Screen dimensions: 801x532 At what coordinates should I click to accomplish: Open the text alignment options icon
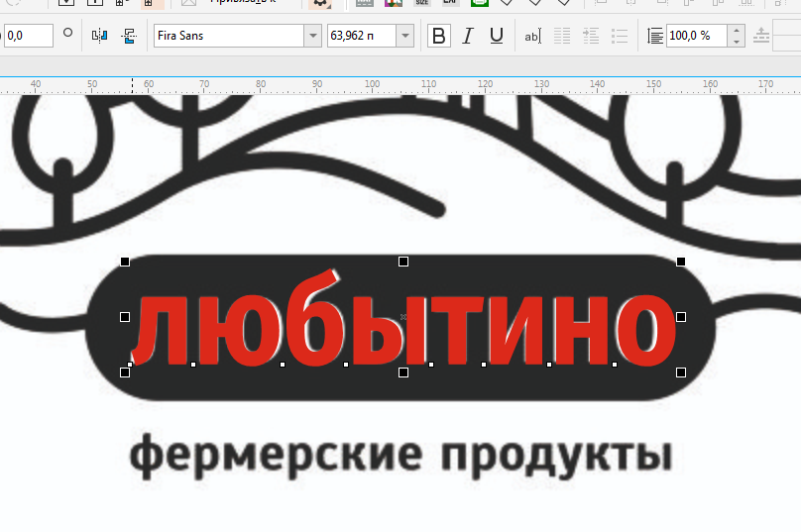tap(562, 36)
